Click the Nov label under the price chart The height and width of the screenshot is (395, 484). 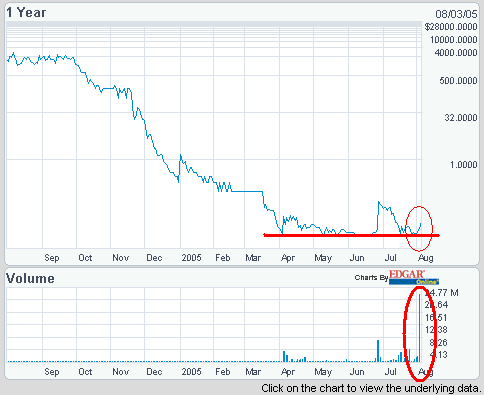click(x=121, y=258)
